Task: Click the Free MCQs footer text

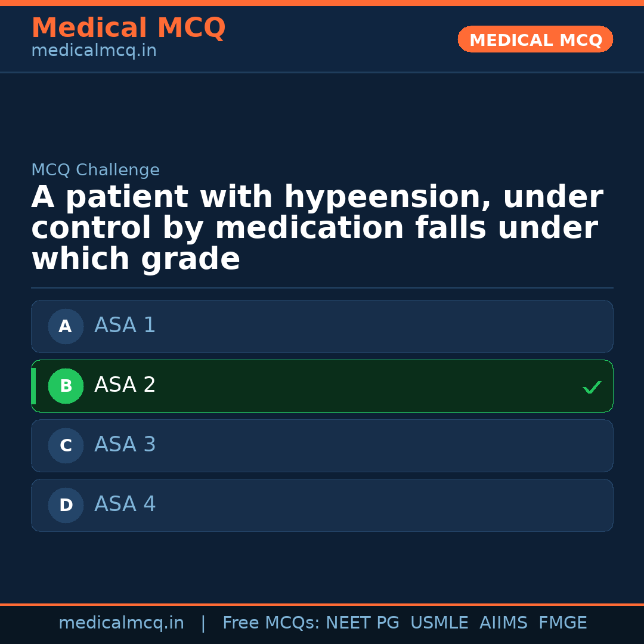Action: [x=271, y=623]
